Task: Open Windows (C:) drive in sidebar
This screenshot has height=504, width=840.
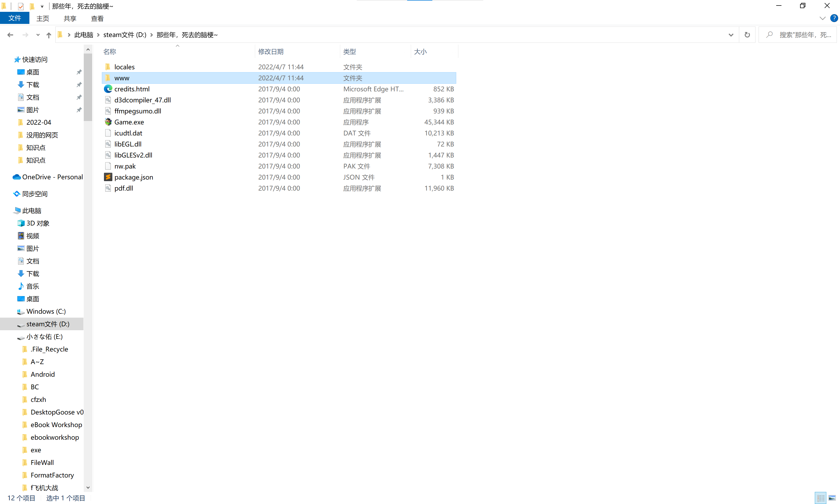Action: click(41, 311)
